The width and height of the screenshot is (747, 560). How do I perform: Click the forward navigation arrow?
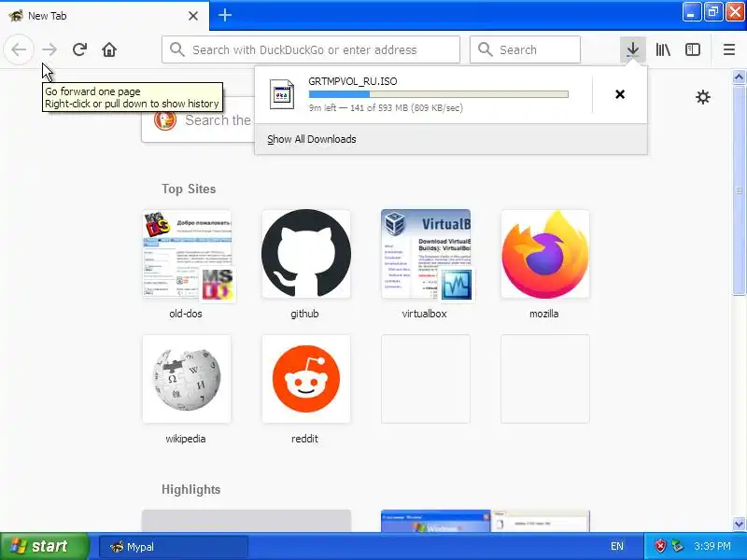tap(49, 49)
